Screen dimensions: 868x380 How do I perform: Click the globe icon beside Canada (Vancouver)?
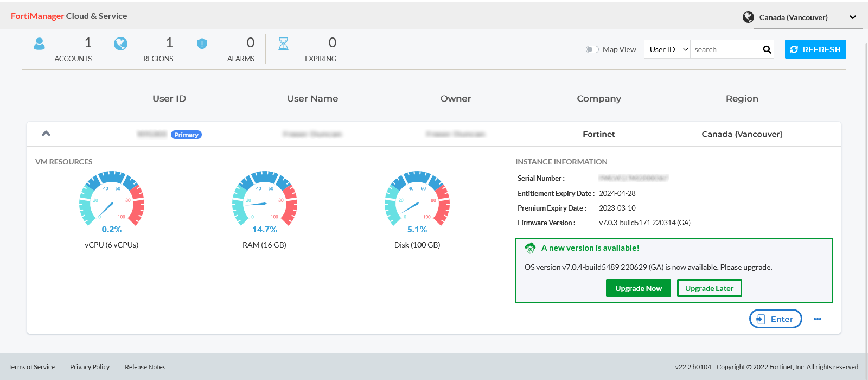(748, 17)
